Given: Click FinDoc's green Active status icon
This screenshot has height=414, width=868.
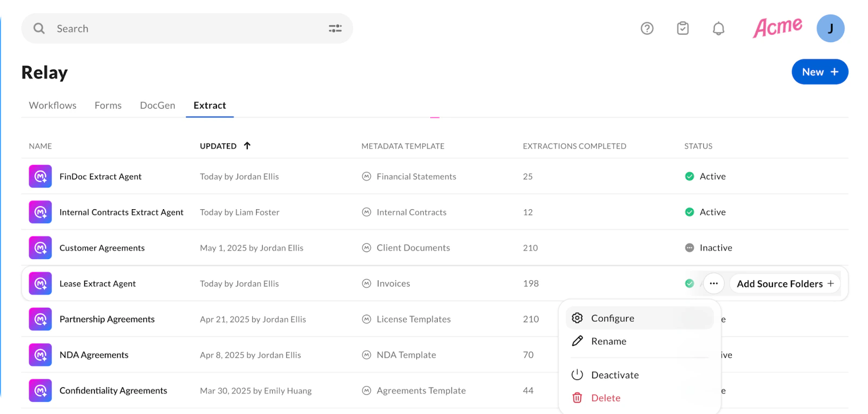Looking at the screenshot, I should (690, 176).
